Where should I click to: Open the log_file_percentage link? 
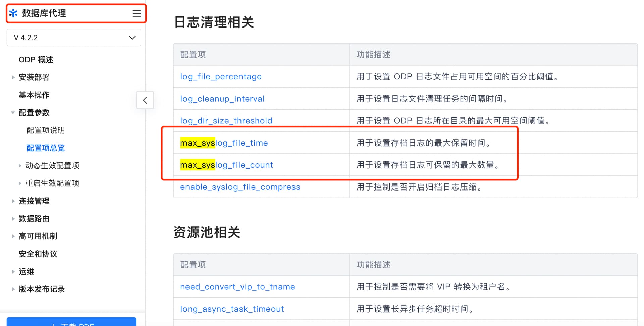221,77
